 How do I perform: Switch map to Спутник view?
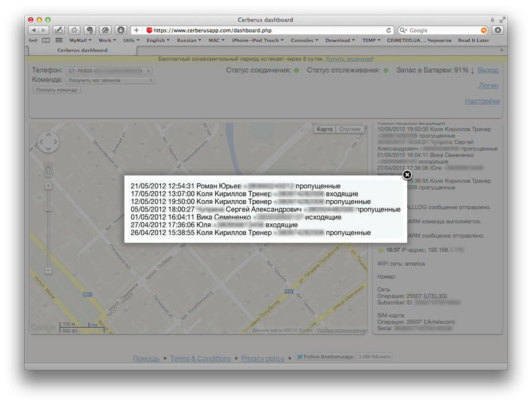(351, 129)
